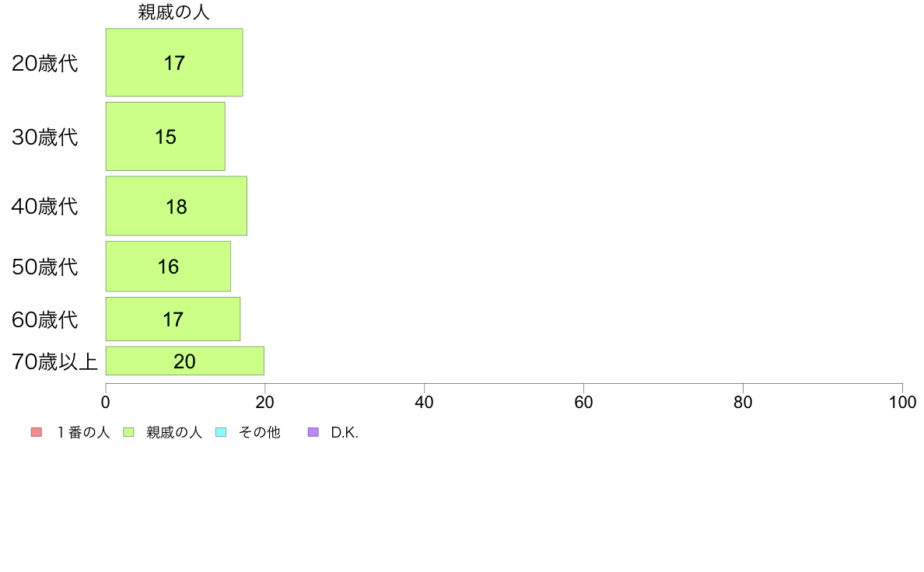
Task: Select the 60歳代 bar showing 17
Action: pyautogui.click(x=173, y=319)
